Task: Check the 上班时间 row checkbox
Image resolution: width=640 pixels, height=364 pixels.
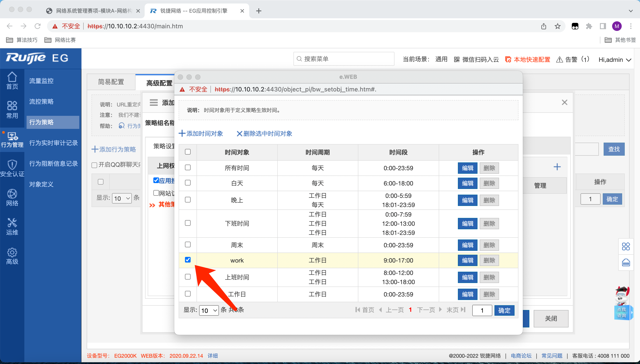Action: pos(188,277)
